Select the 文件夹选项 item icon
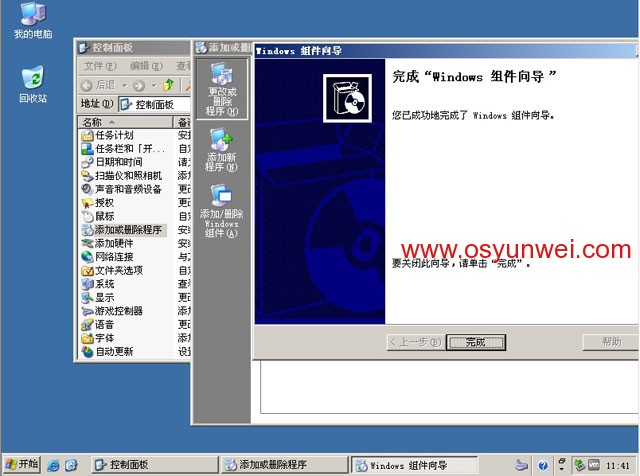This screenshot has height=476, width=640. pos(87,270)
